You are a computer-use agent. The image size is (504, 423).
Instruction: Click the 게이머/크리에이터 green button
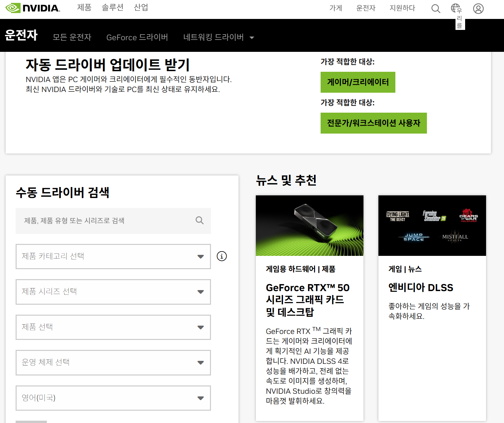pyautogui.click(x=358, y=82)
